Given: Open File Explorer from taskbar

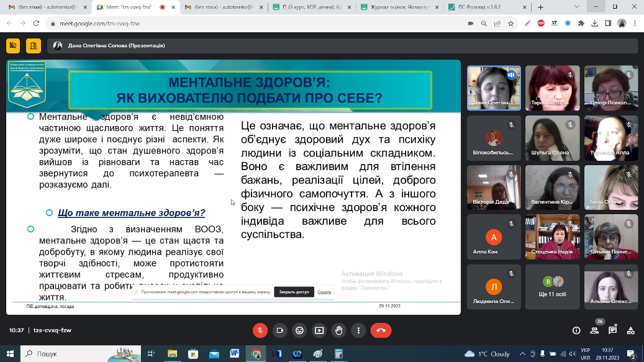Looking at the screenshot, I should (x=173, y=354).
